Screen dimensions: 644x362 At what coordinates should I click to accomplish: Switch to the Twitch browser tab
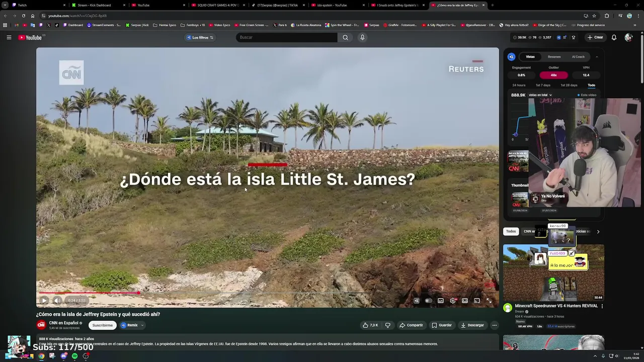(38, 5)
